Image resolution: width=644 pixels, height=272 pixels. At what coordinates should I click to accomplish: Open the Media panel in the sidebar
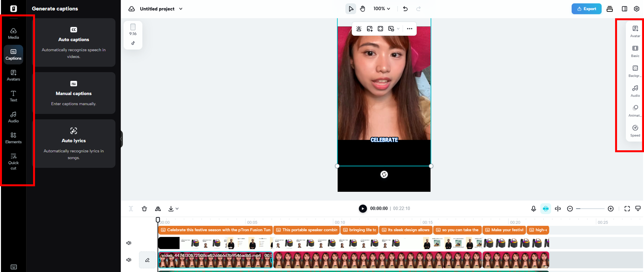coord(13,33)
